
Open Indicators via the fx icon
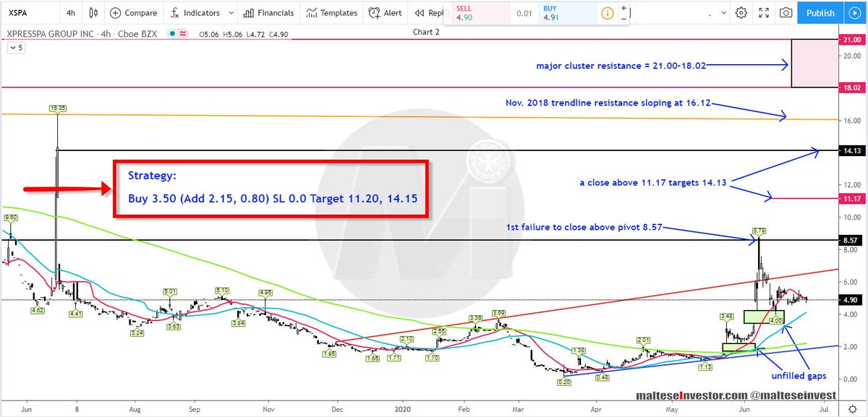[x=174, y=13]
